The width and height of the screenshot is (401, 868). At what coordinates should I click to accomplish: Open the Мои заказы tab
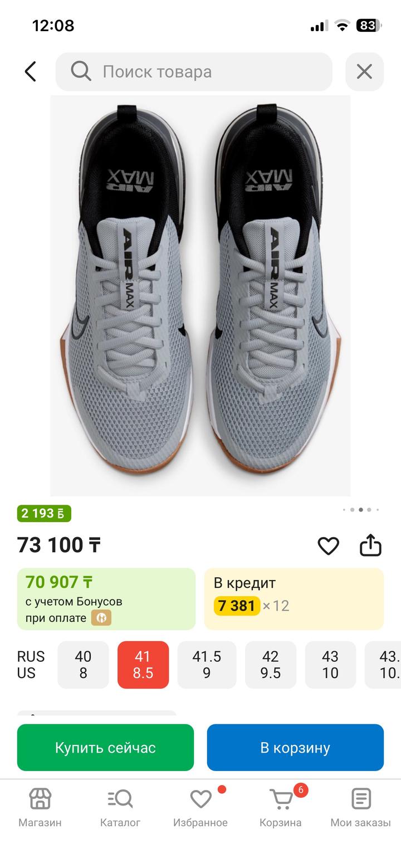361,806
